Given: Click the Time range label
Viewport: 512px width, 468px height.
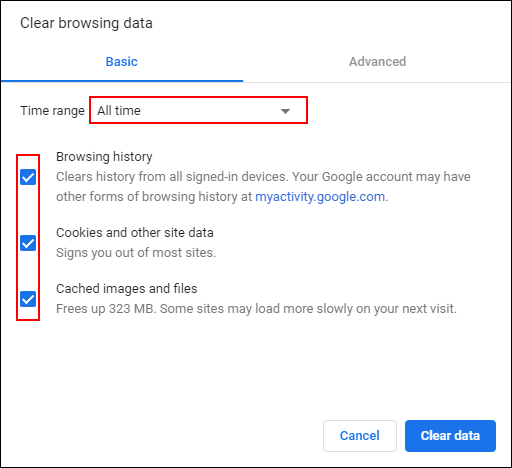Looking at the screenshot, I should pyautogui.click(x=52, y=111).
